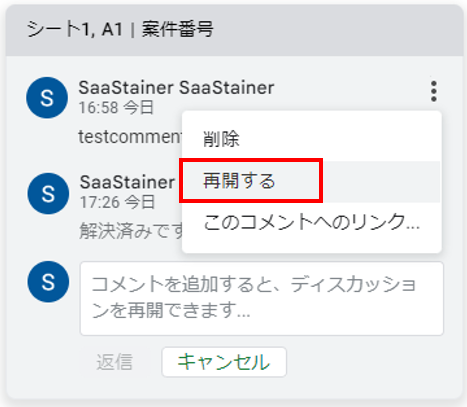The image size is (467, 407).
Task: Click the SaaStainer name on the 17:26 reply
Action: (x=127, y=182)
